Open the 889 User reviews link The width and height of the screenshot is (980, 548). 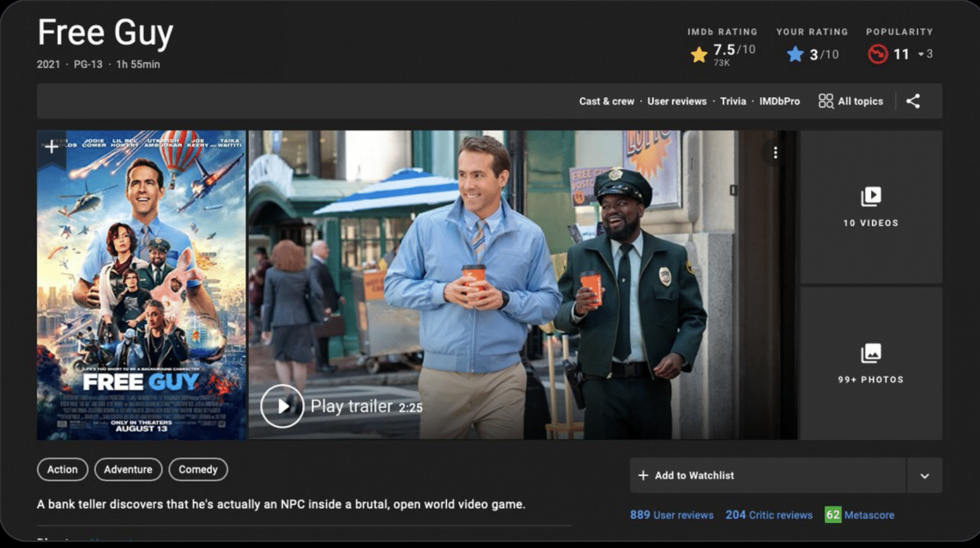[671, 515]
